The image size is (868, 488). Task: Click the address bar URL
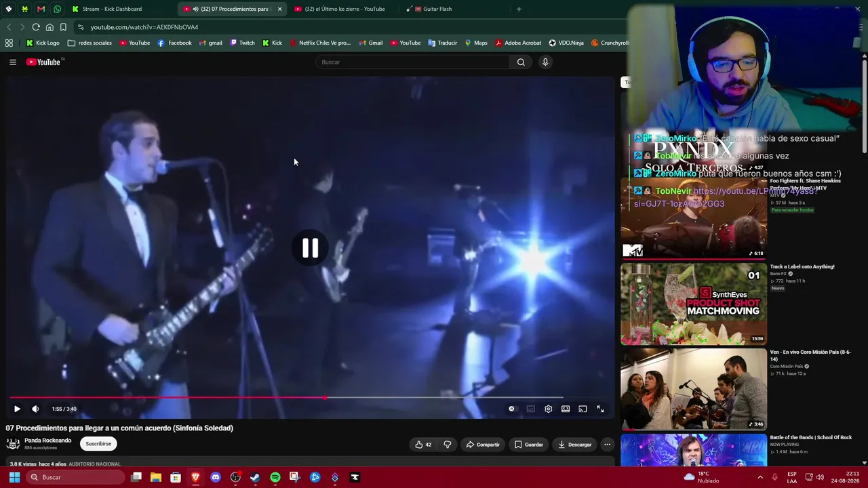click(144, 27)
